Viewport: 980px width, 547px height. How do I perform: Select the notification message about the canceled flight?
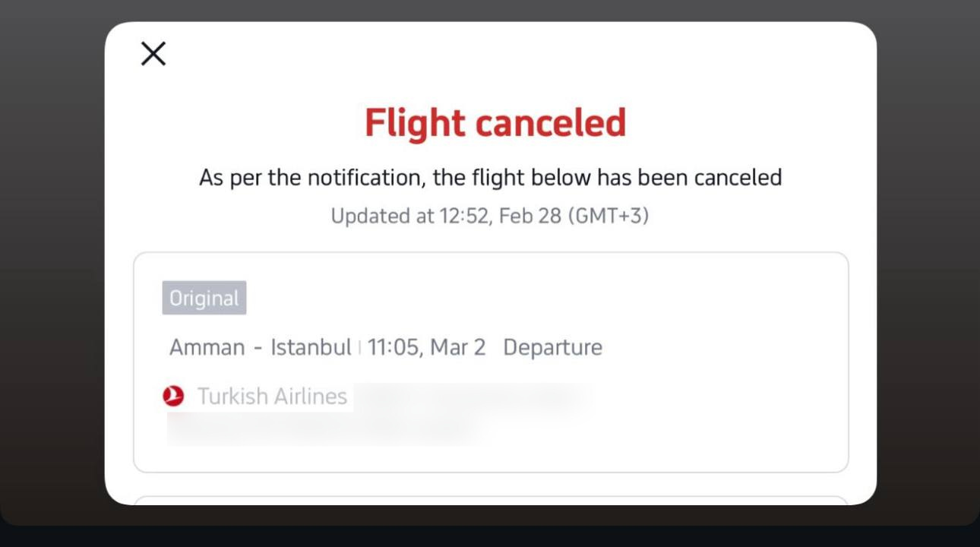[490, 178]
